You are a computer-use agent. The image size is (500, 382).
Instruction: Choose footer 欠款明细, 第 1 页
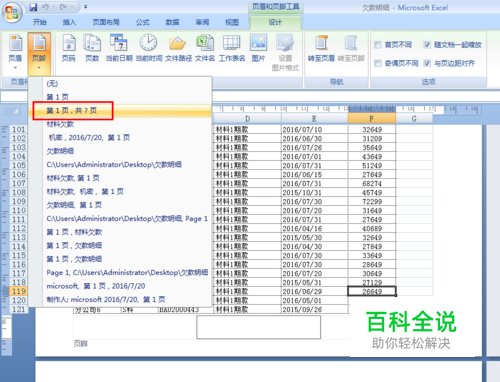tap(120, 205)
